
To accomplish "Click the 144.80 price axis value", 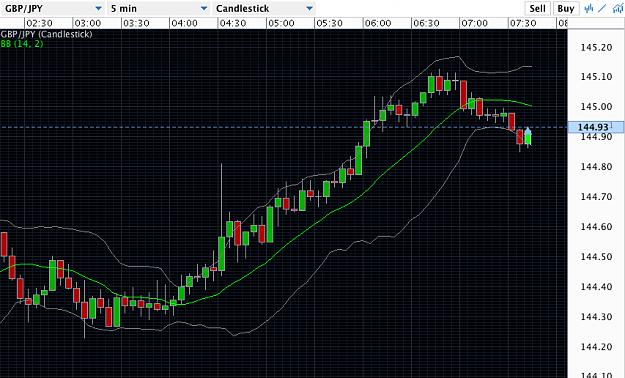I will [x=596, y=167].
